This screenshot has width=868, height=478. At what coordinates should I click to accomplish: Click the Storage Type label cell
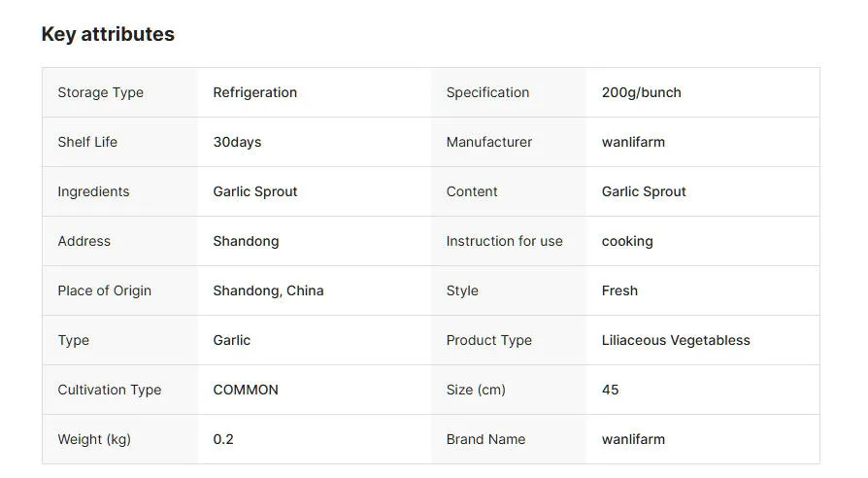coord(100,92)
